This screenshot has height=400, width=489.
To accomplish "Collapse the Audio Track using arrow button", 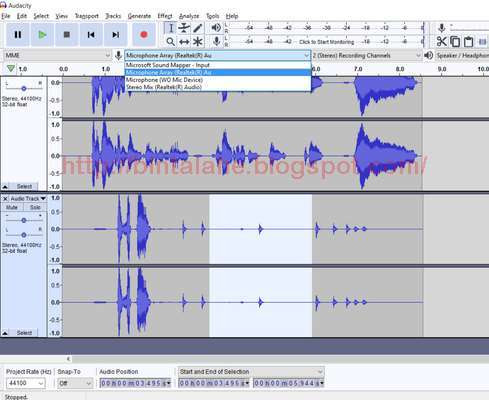I will click(5, 333).
